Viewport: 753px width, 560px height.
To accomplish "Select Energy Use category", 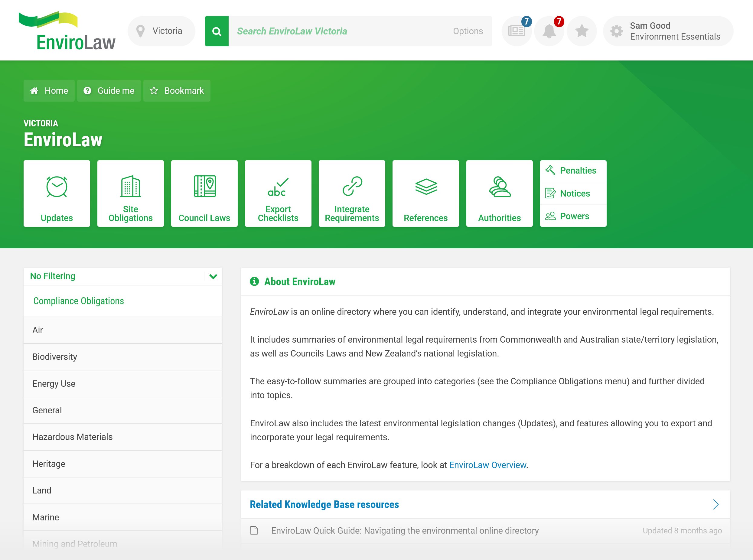I will coord(123,384).
